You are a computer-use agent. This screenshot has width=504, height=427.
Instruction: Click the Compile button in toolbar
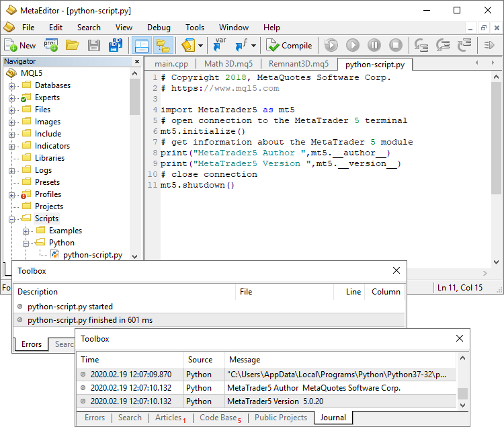pos(289,46)
